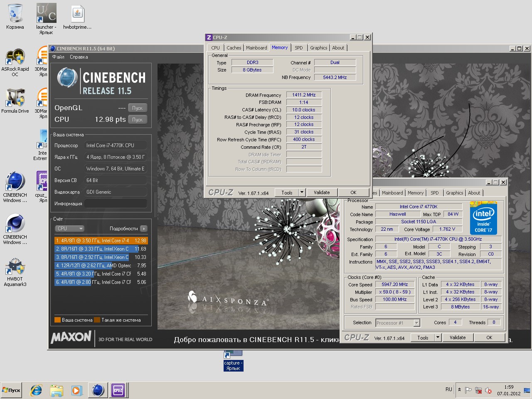Switch to Caches tab in top CPU-Z
The width and height of the screenshot is (532, 399).
(234, 48)
